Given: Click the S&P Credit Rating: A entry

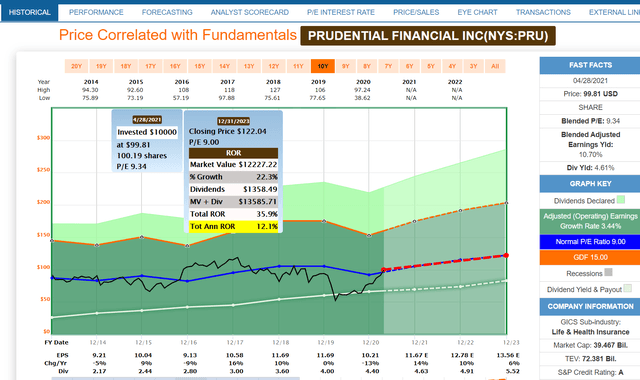Looking at the screenshot, I should (x=590, y=373).
